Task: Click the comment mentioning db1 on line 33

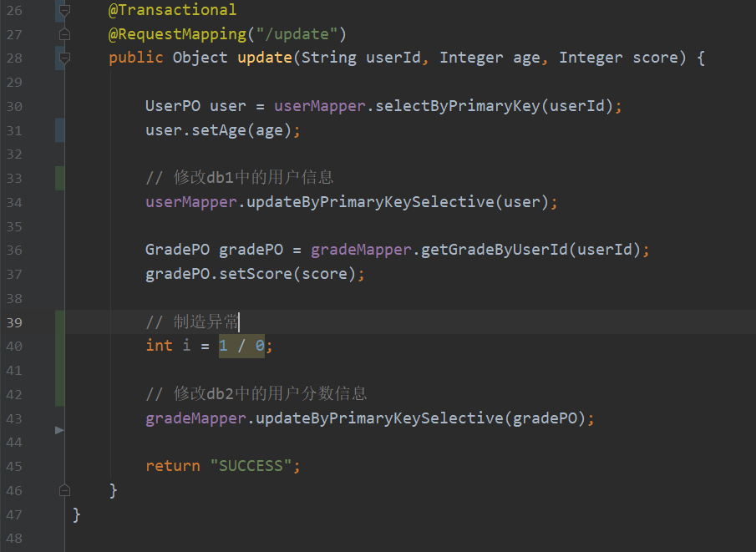Action: tap(240, 178)
